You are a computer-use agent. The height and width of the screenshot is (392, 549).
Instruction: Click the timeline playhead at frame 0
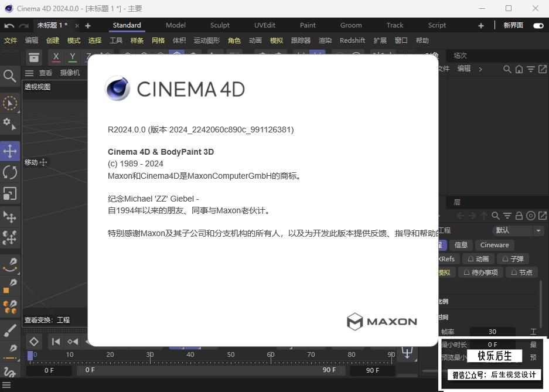(x=30, y=356)
